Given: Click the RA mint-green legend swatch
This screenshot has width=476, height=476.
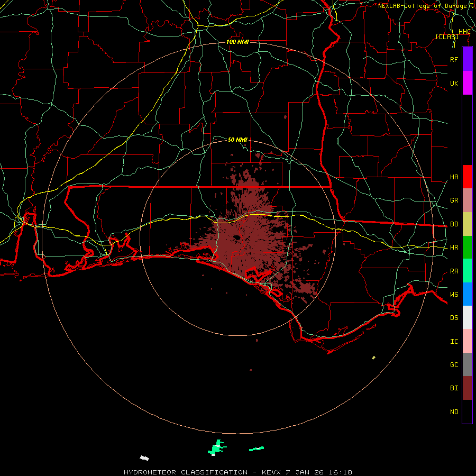Looking at the screenshot, I should (x=467, y=271).
